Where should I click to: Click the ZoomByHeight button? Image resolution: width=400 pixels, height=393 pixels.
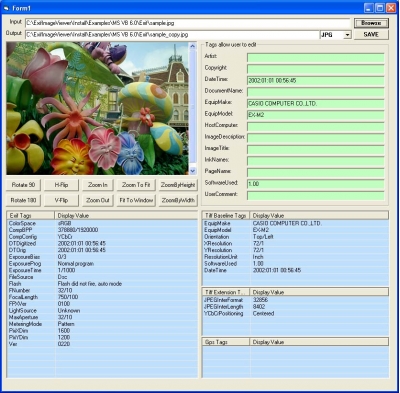[178, 185]
